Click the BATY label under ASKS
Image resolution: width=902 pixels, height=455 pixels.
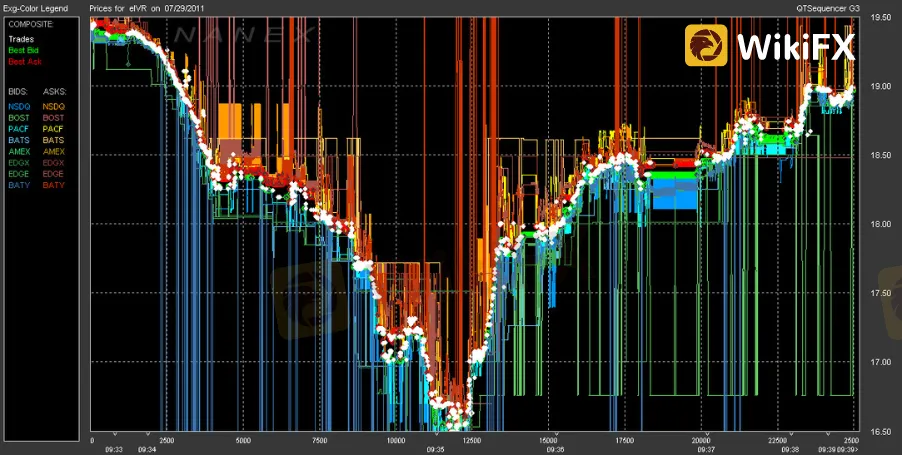54,185
